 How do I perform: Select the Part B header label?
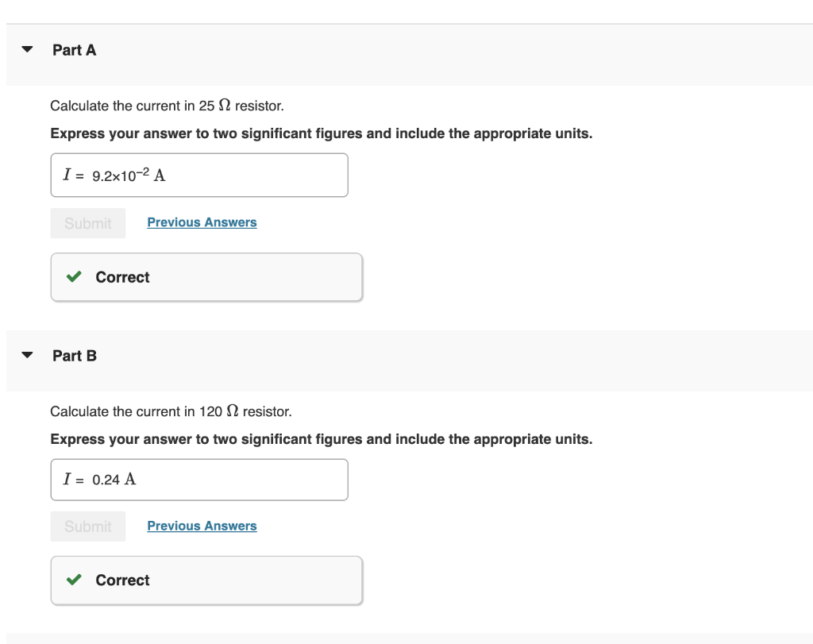75,356
